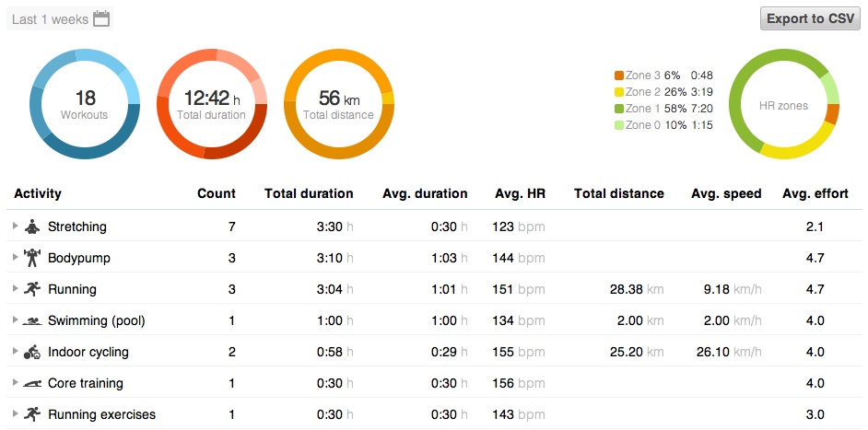Expand the Indoor cycling row

[15, 352]
